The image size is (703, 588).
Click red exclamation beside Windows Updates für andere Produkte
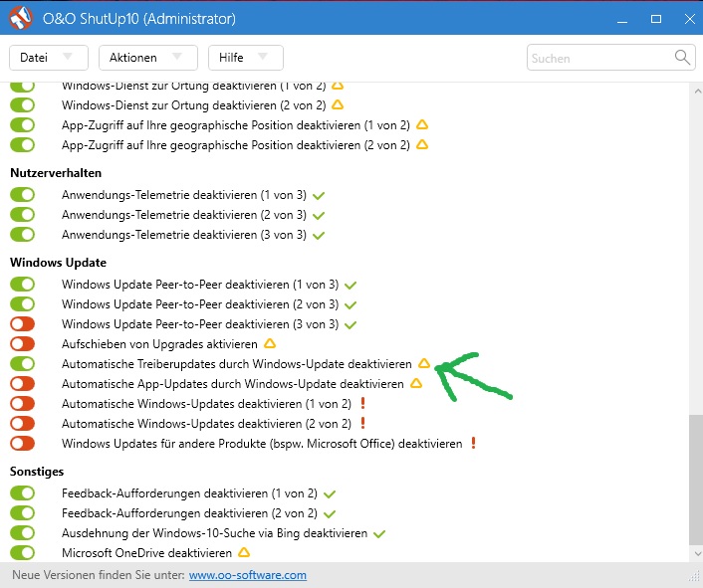tap(473, 443)
